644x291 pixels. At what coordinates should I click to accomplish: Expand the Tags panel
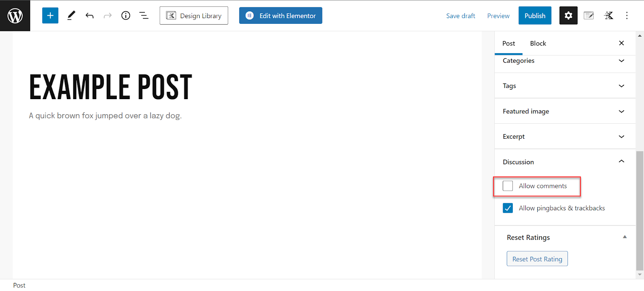pos(565,86)
